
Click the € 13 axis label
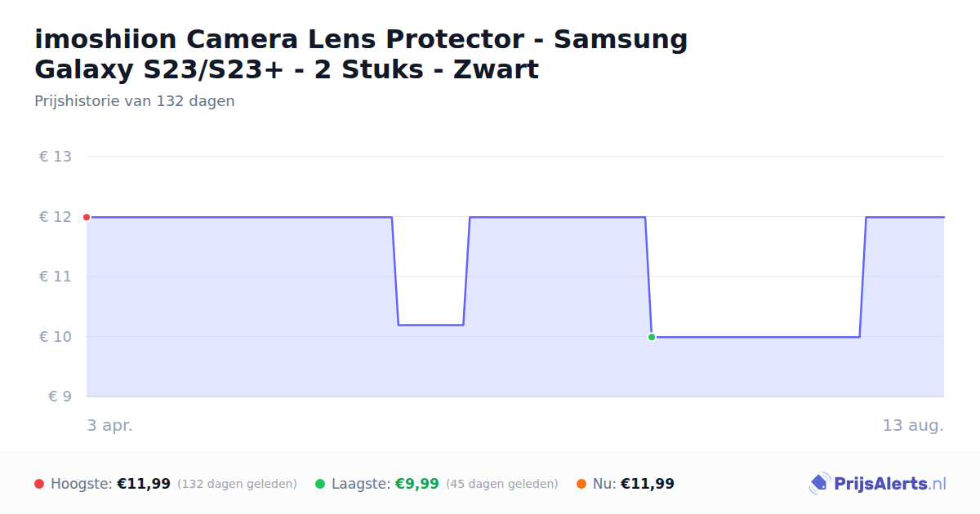pos(56,157)
